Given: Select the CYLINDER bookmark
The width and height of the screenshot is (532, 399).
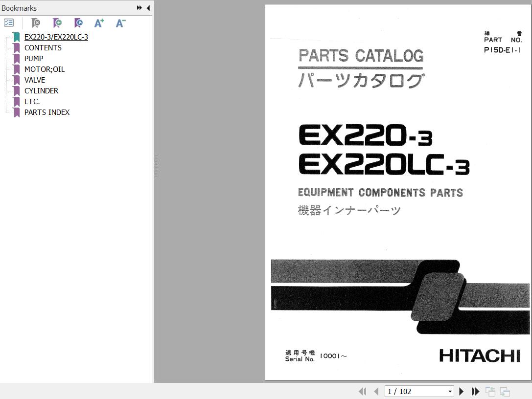Looking at the screenshot, I should click(41, 91).
